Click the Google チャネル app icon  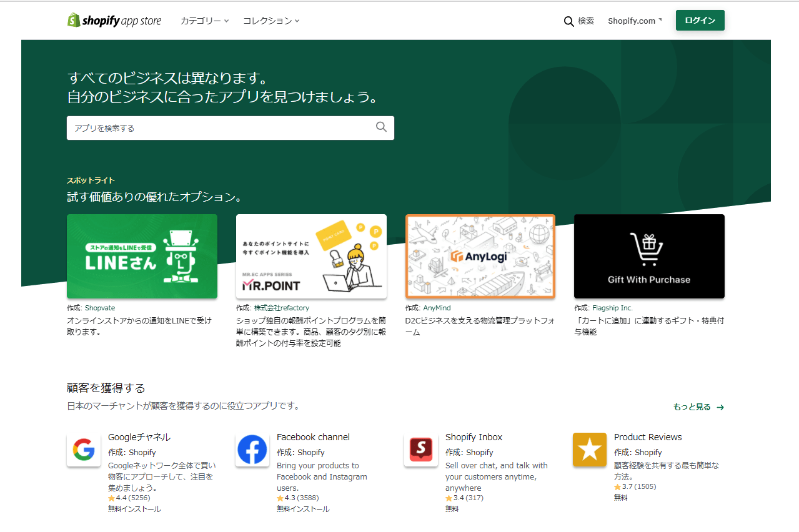[83, 450]
